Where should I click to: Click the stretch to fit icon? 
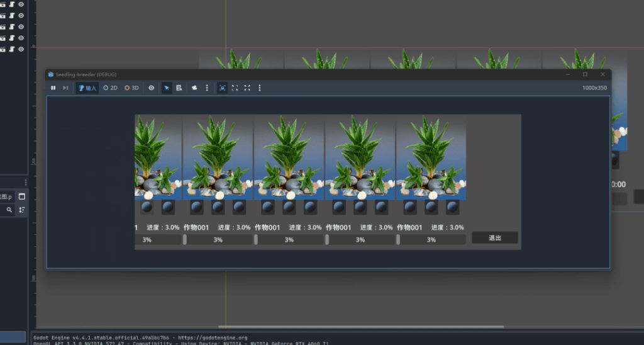click(247, 88)
